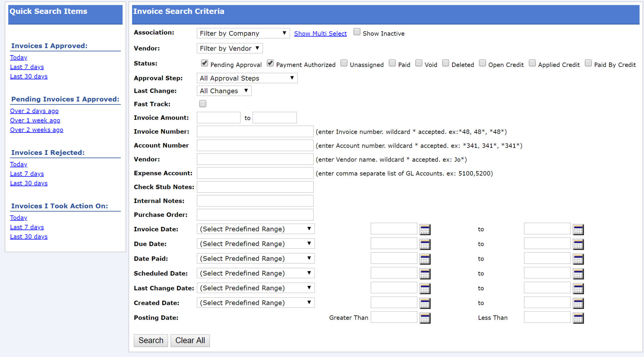644x357 pixels.
Task: Uncheck the Pending Approval status
Action: click(204, 63)
